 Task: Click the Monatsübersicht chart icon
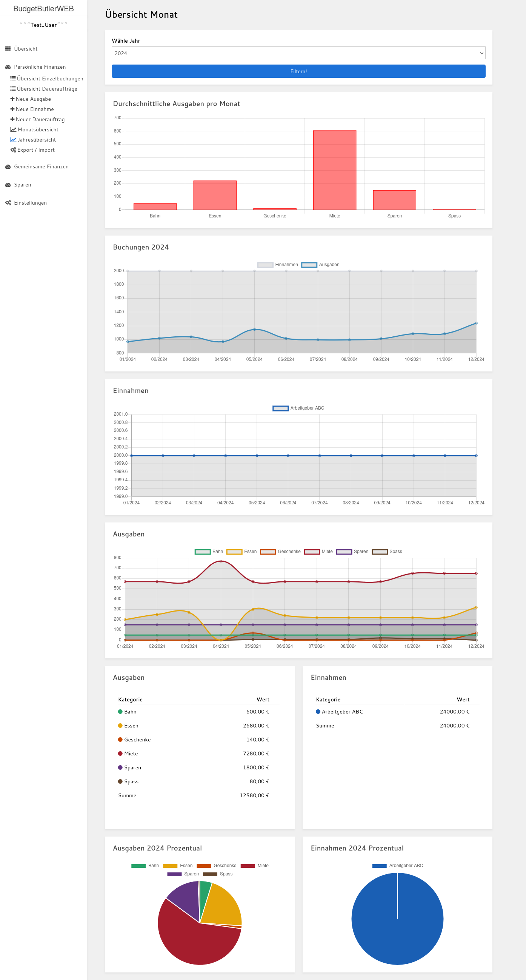pos(13,129)
